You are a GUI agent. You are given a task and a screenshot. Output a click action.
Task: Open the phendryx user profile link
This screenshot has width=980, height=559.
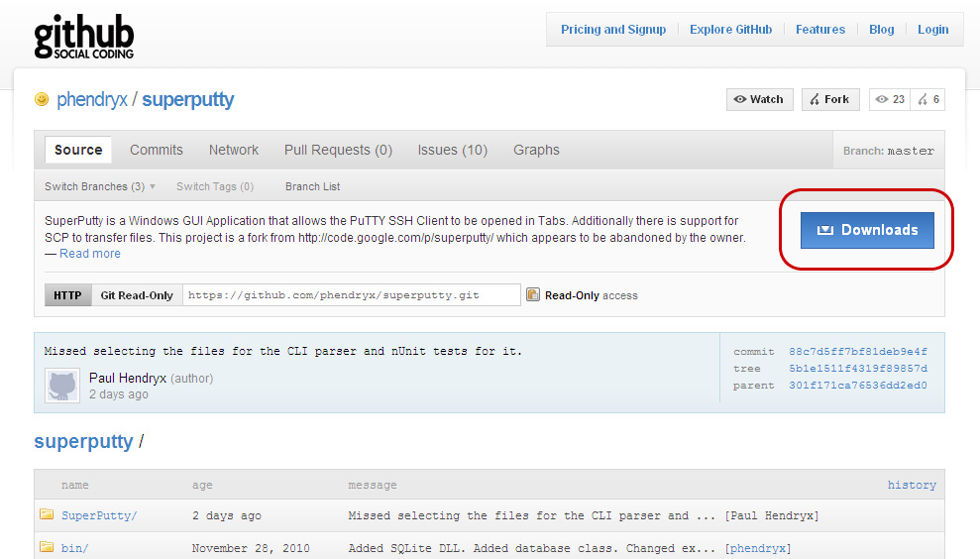pos(92,99)
